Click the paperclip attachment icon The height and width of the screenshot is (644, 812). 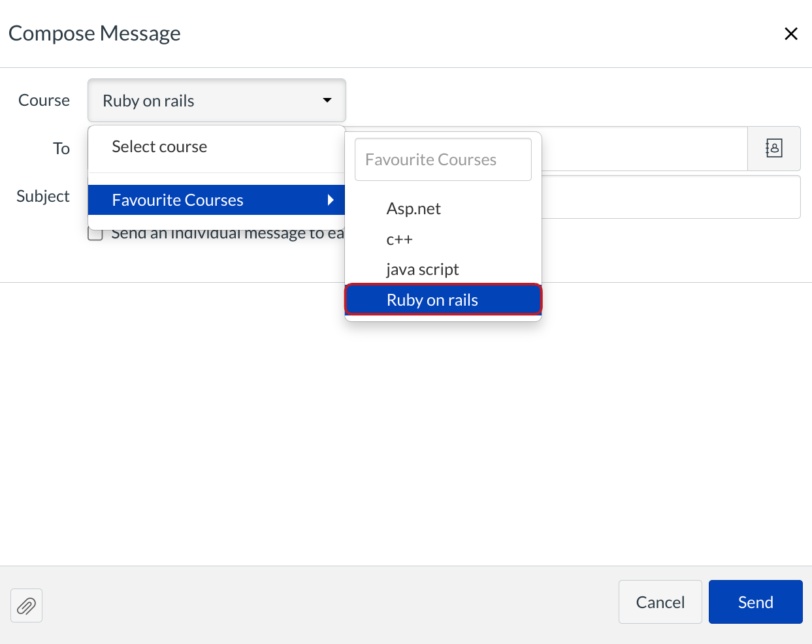pyautogui.click(x=26, y=606)
